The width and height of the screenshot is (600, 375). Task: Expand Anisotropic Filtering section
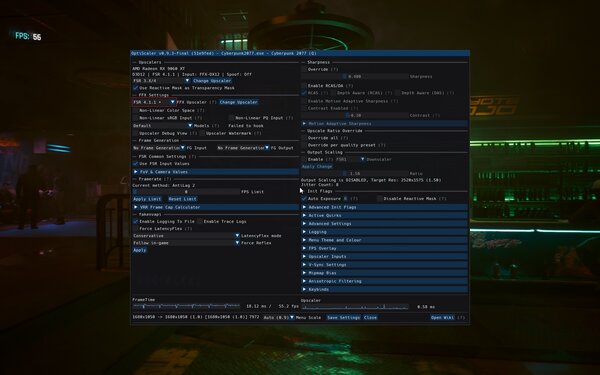384,281
